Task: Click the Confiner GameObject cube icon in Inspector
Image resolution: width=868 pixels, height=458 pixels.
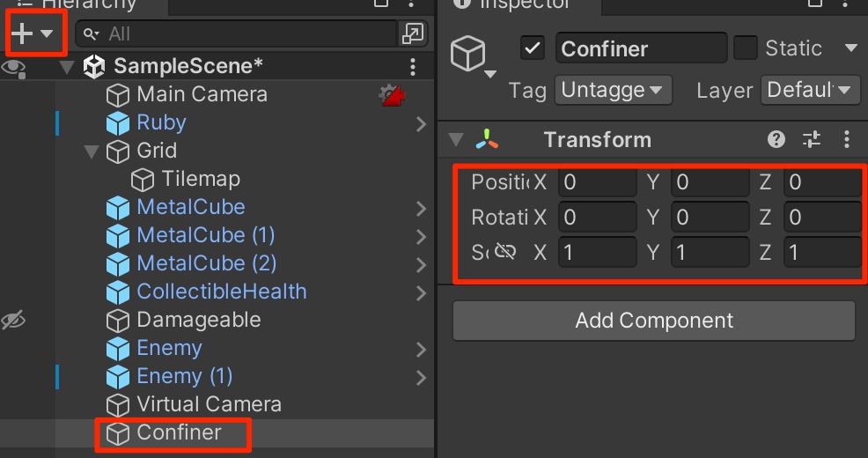Action: pyautogui.click(x=468, y=53)
